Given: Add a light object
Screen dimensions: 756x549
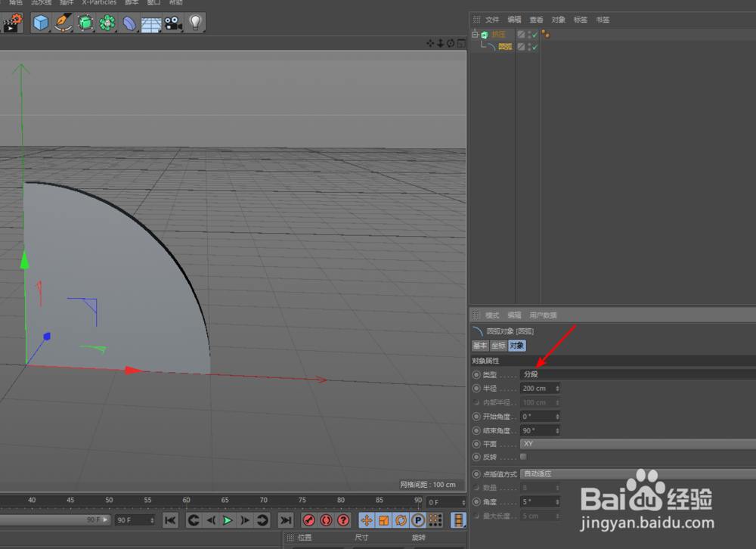Looking at the screenshot, I should tap(195, 23).
